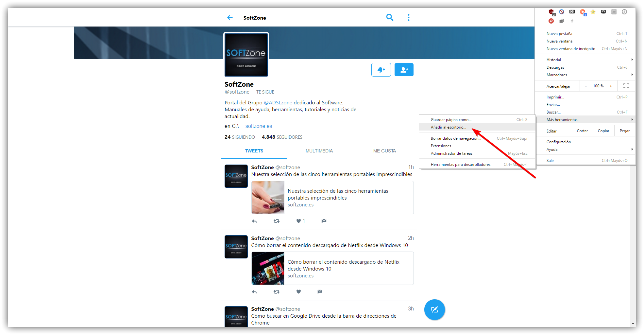Expand the Más herramientas submenu

(x=586, y=120)
